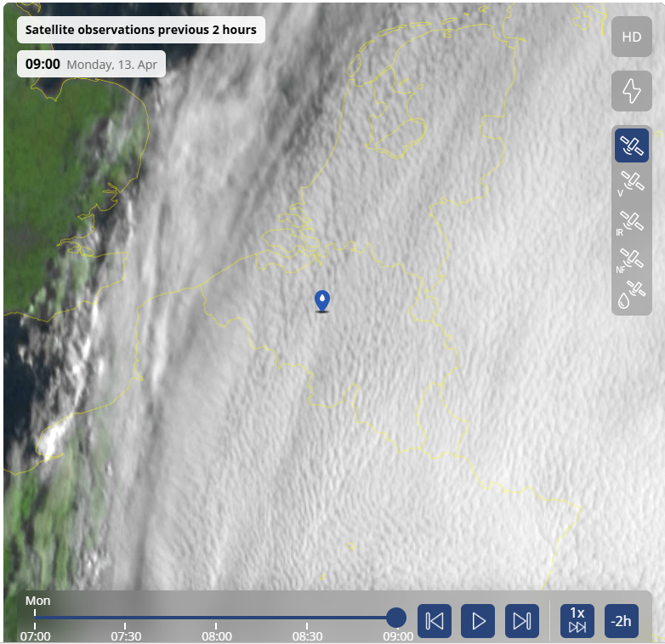
Task: Play the satellite animation
Action: 478,621
